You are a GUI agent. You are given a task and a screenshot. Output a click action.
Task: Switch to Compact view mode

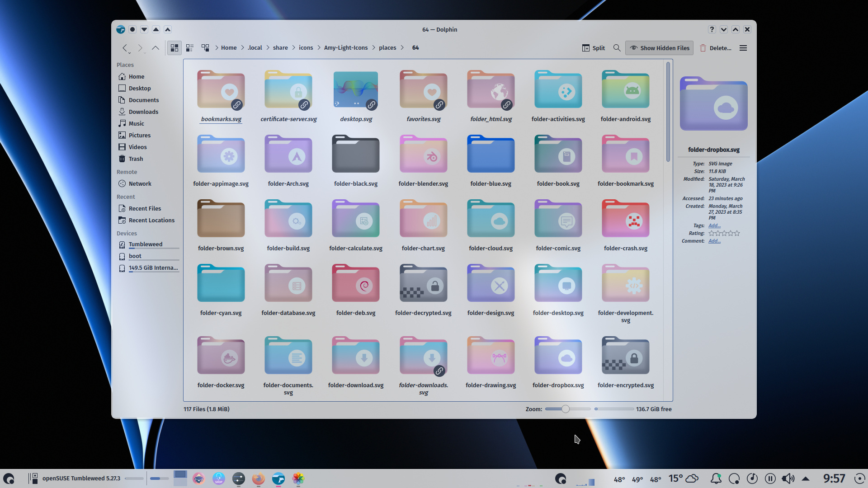190,48
